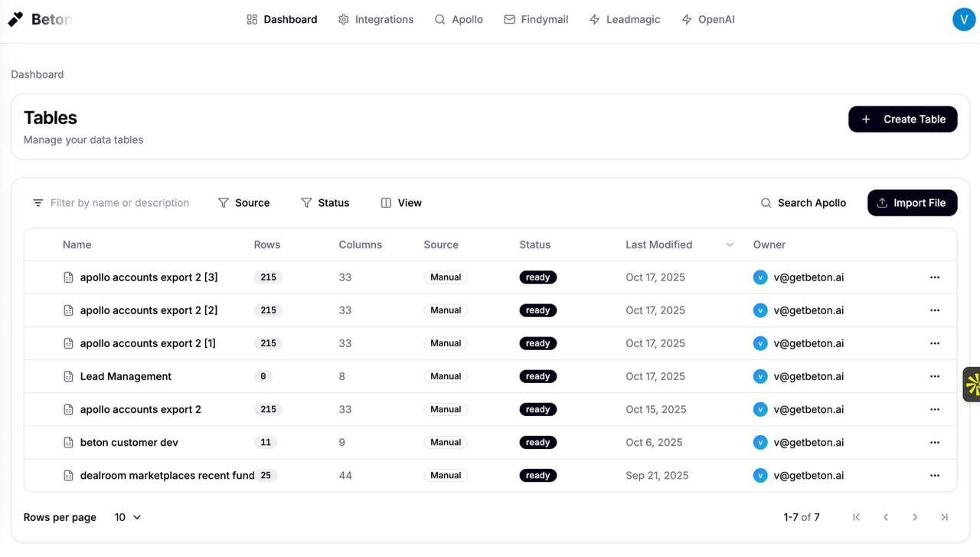Click the OpenAI icon in top navigation

tap(686, 19)
